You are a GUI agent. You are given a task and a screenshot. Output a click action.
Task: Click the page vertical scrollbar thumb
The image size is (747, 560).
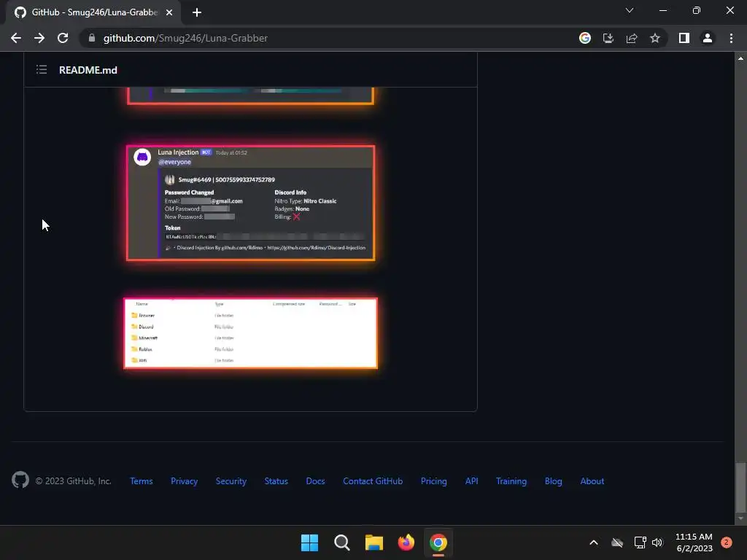click(740, 486)
